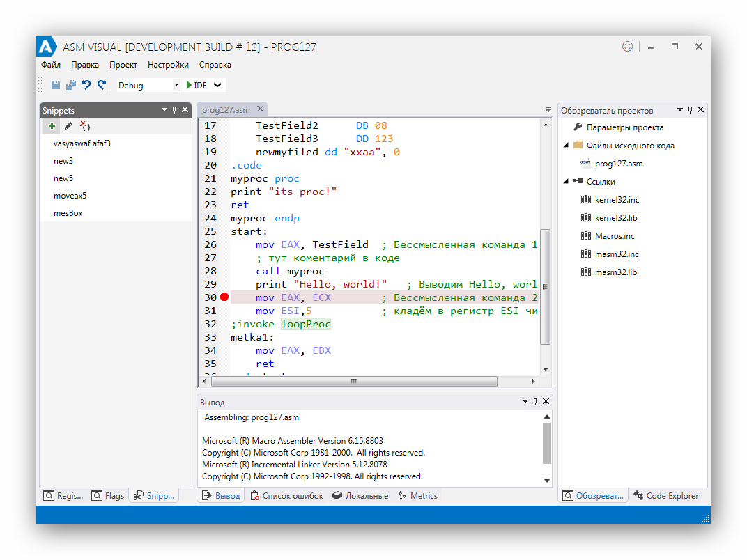This screenshot has height=560, width=747.
Task: Open kernel32.inc in project explorer
Action: (x=617, y=200)
